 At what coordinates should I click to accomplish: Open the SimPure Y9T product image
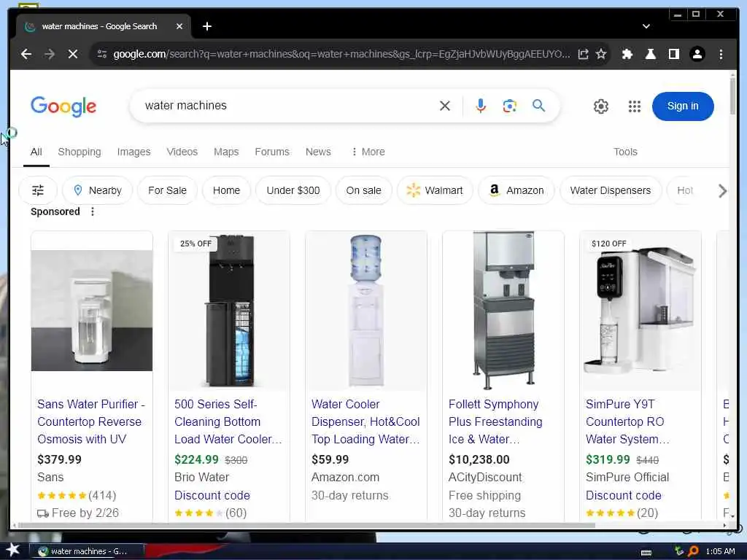[x=640, y=311]
